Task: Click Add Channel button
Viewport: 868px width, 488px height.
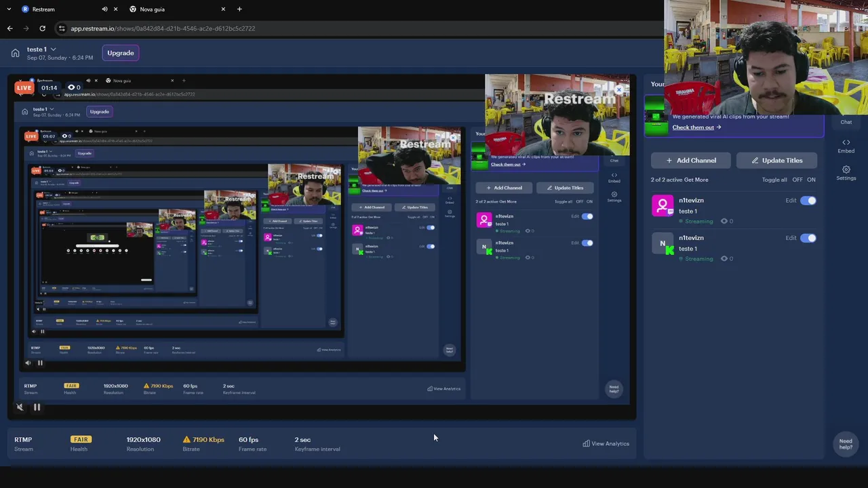Action: (691, 161)
